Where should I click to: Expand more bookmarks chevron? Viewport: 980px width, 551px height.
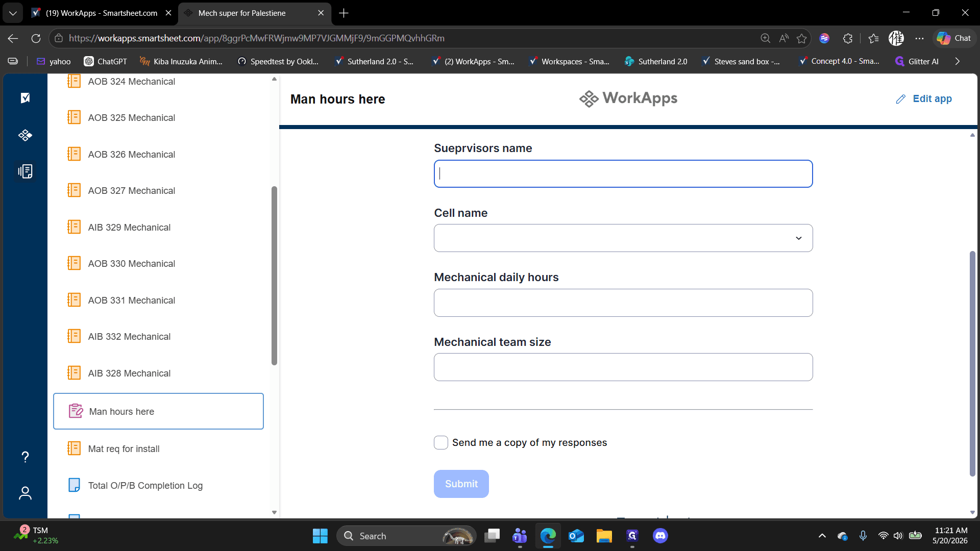pos(957,61)
